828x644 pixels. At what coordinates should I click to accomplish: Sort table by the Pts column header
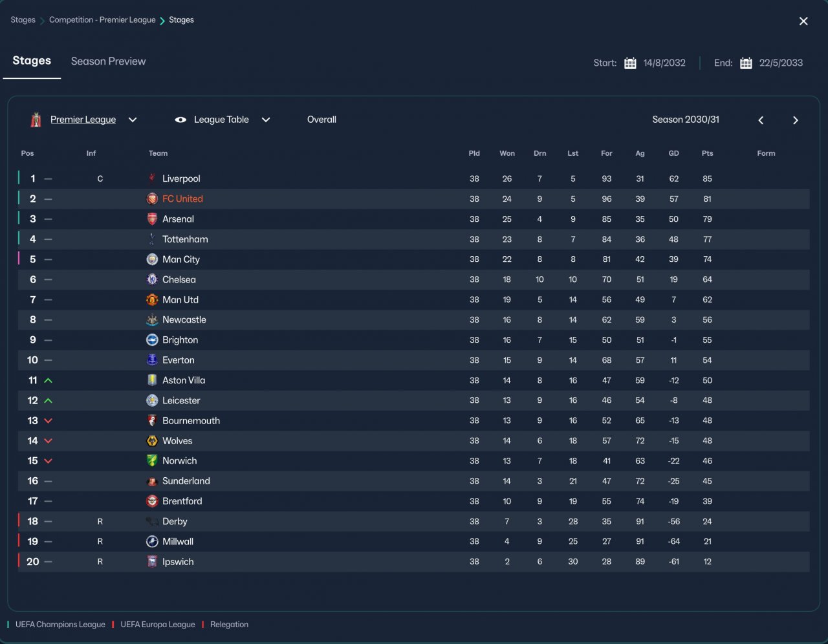coord(707,153)
